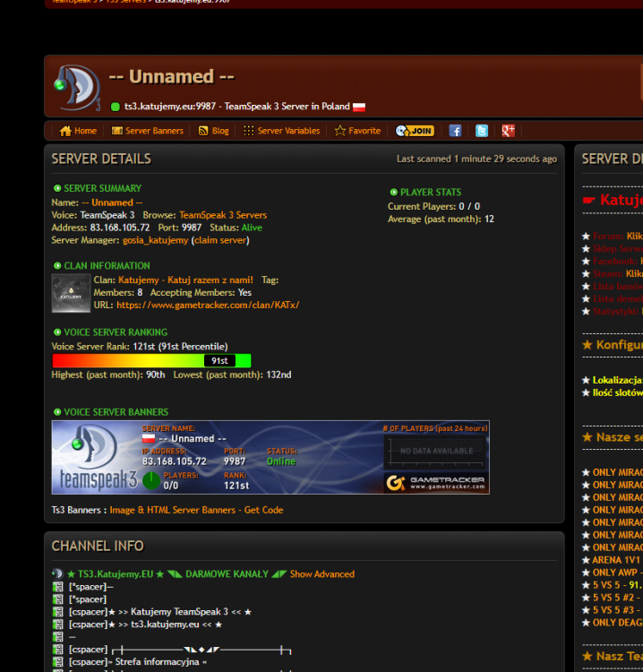This screenshot has width=643, height=672.
Task: Select the TS3.Katujemy.EU server name row
Action: (178, 574)
